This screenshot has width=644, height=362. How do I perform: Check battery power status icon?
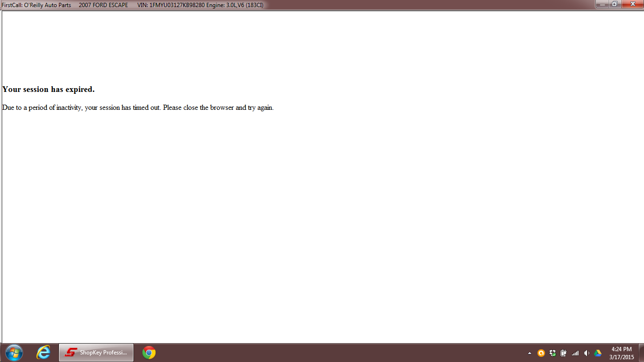[x=563, y=353]
